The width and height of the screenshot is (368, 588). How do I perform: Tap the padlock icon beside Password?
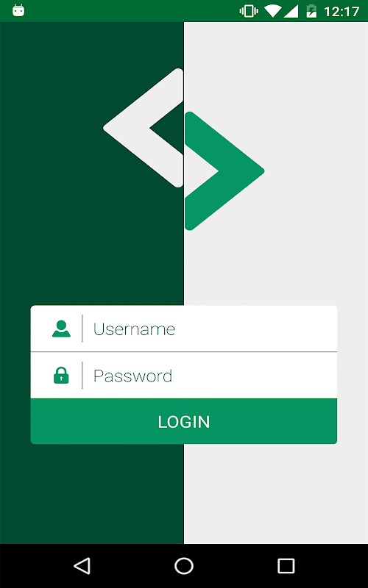[x=61, y=376]
